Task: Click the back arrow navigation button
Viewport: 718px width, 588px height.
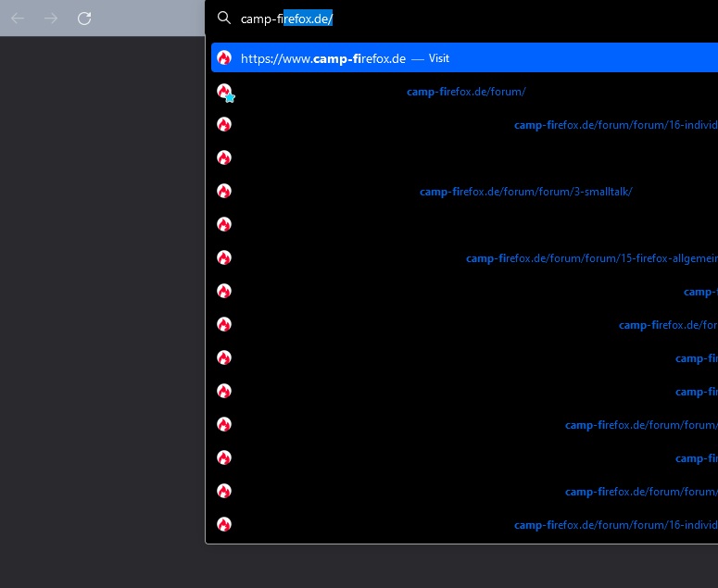Action: (18, 19)
